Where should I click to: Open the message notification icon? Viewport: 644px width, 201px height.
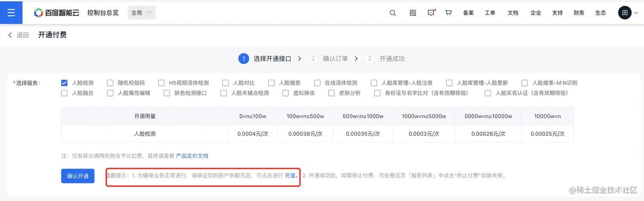pos(431,13)
